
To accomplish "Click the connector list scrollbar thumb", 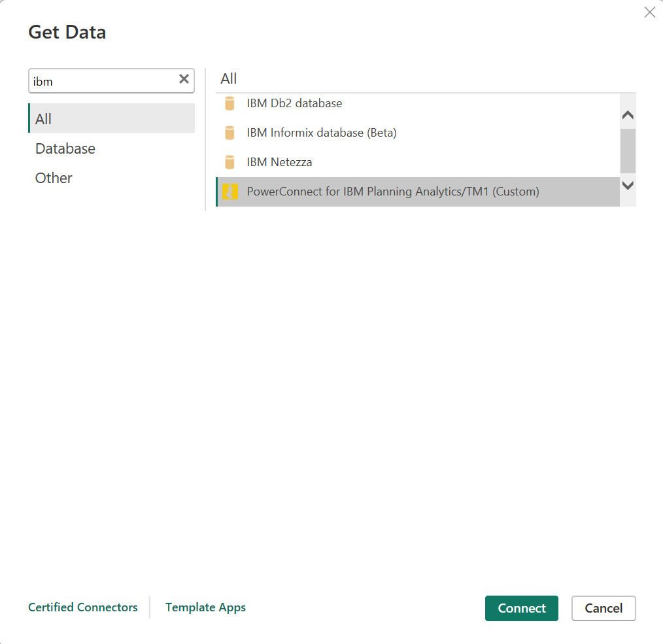I will pyautogui.click(x=628, y=151).
